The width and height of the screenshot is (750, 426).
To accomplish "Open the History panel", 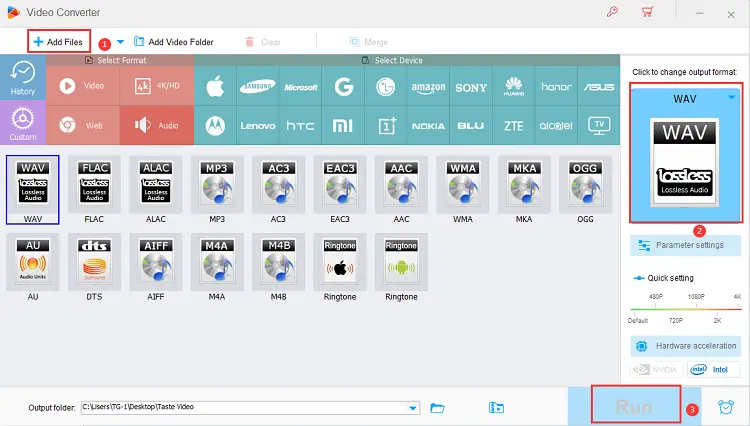I will tap(23, 77).
